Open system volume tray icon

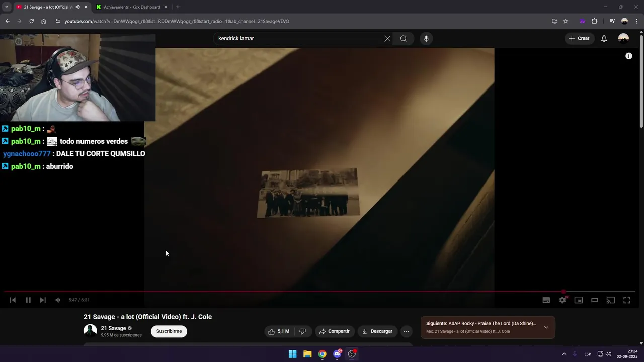(608, 354)
